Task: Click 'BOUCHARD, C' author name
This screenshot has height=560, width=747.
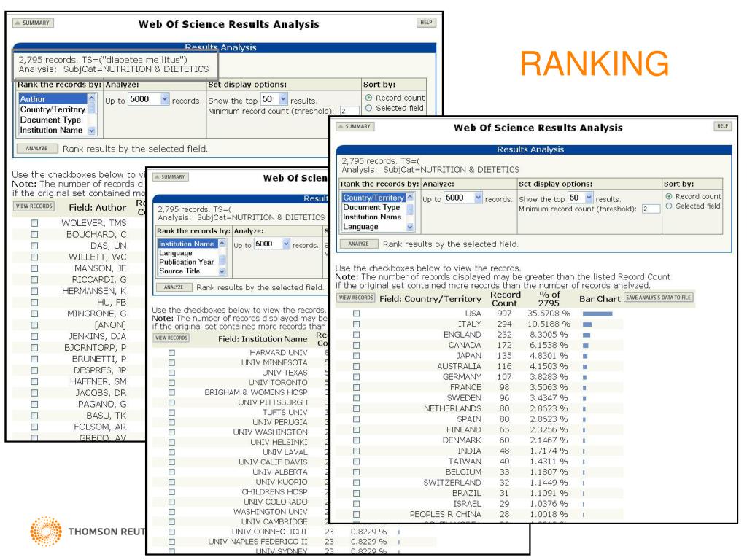Action: [96, 234]
